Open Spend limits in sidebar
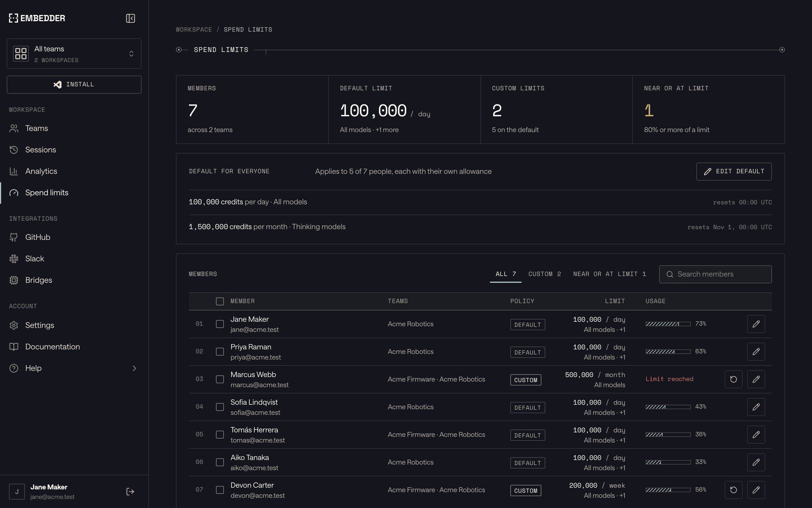812x508 pixels. (x=74, y=193)
